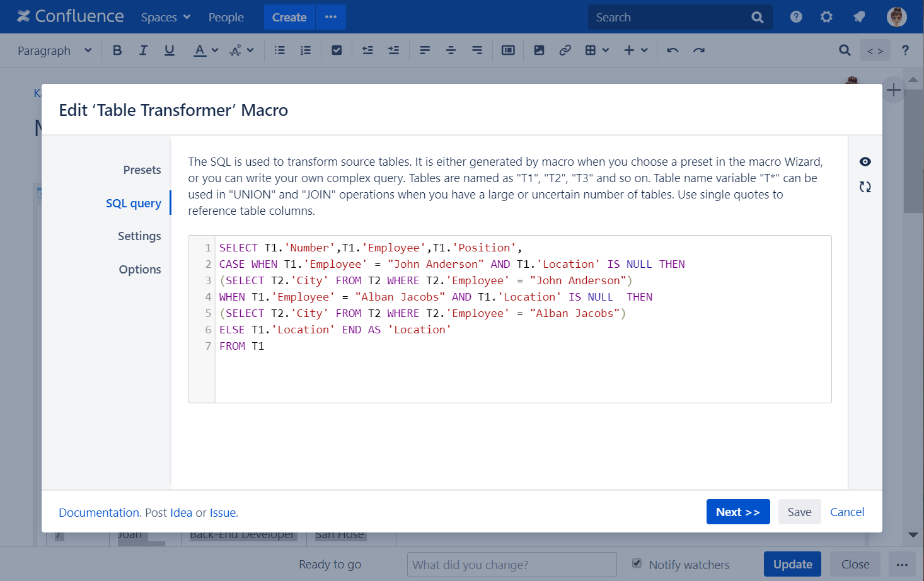Click the insert image icon in toolbar
This screenshot has height=581, width=924.
tap(539, 50)
